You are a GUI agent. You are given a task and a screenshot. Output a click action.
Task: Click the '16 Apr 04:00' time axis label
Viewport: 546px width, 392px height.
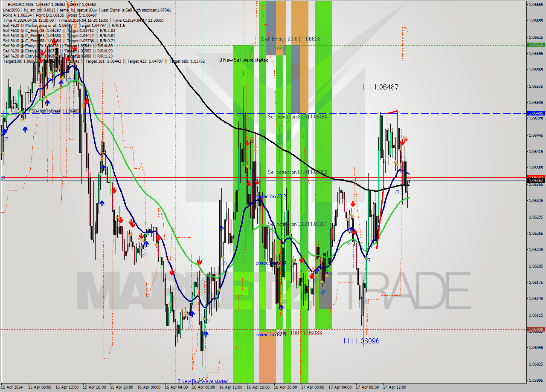click(x=176, y=387)
